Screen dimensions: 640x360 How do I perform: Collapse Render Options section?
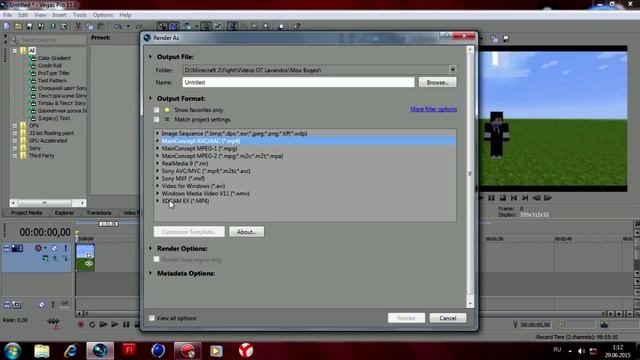click(x=150, y=248)
